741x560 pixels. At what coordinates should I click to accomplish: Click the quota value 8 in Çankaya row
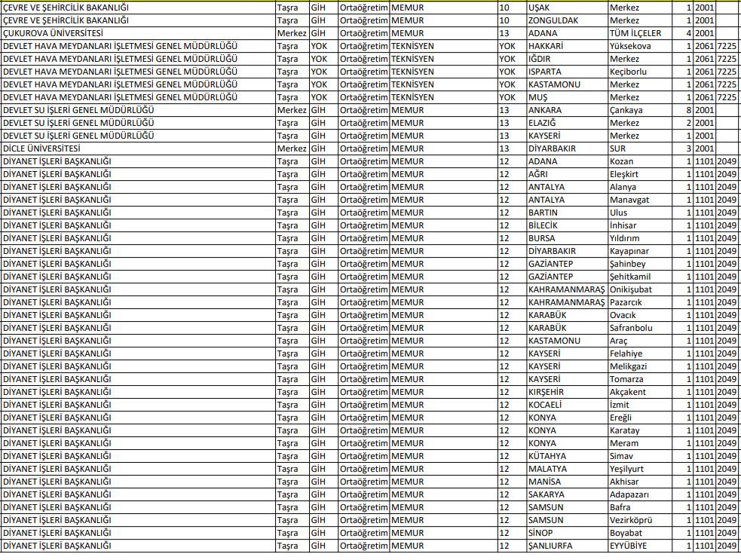[682, 110]
